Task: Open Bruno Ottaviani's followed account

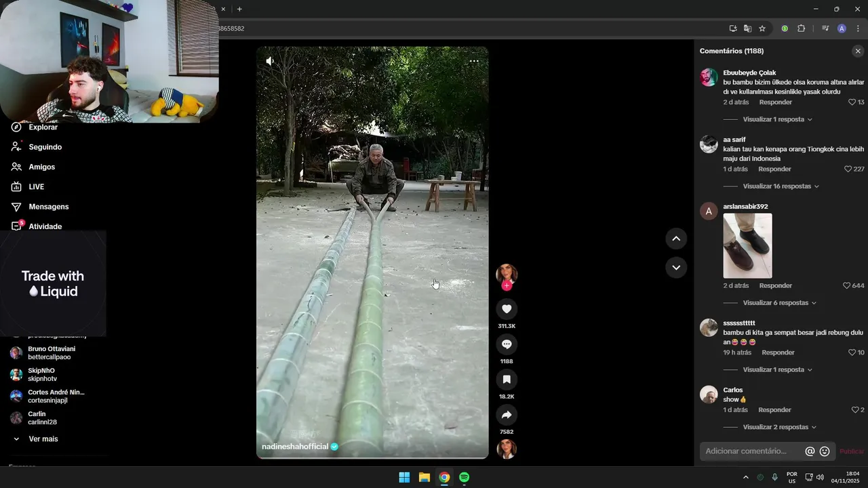Action: click(x=52, y=353)
